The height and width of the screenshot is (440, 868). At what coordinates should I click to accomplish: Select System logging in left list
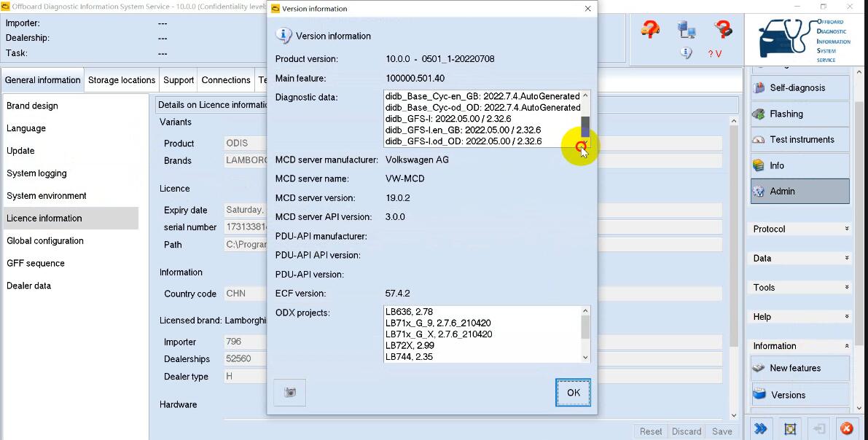(36, 173)
